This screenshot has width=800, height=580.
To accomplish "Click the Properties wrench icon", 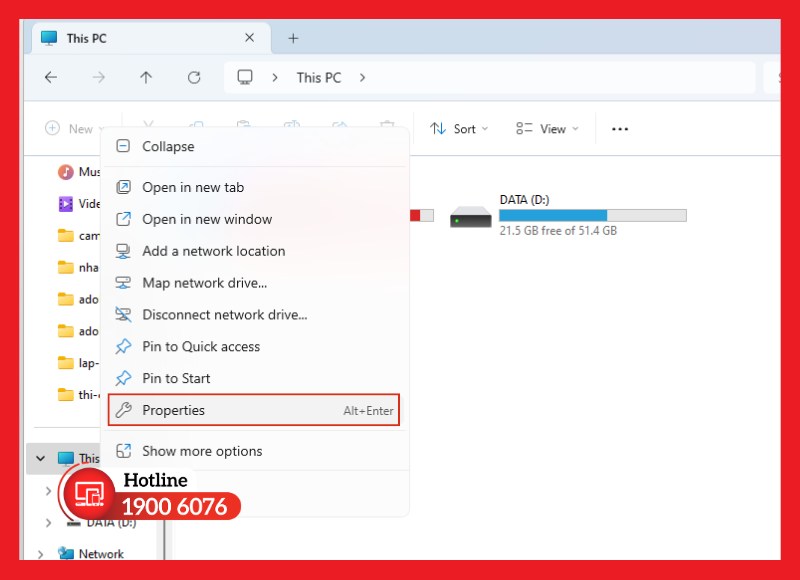I will (123, 410).
